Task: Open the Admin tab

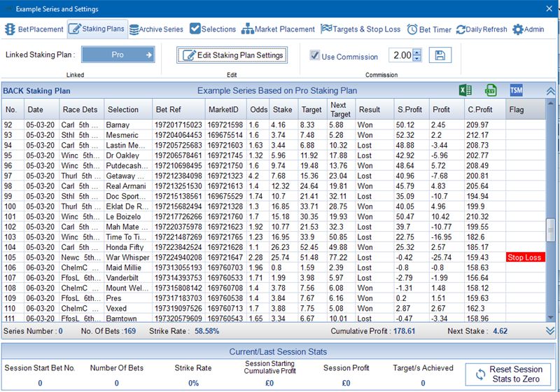Action: (528, 29)
